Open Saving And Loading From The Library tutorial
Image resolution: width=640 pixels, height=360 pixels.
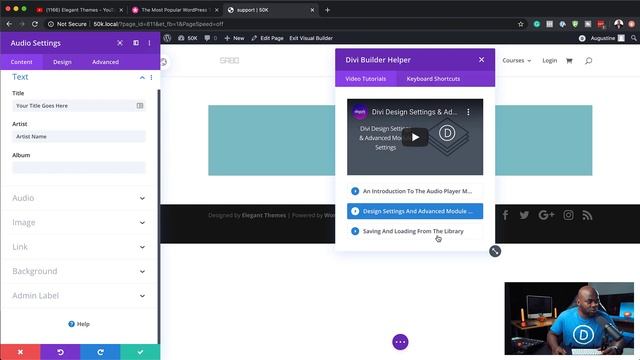click(415, 231)
